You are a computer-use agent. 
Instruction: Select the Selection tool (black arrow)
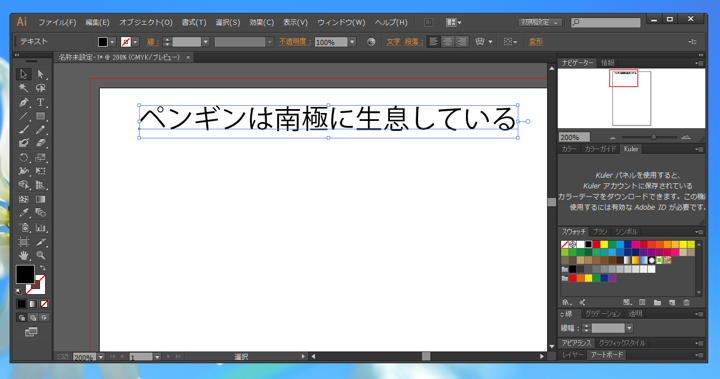tap(23, 74)
